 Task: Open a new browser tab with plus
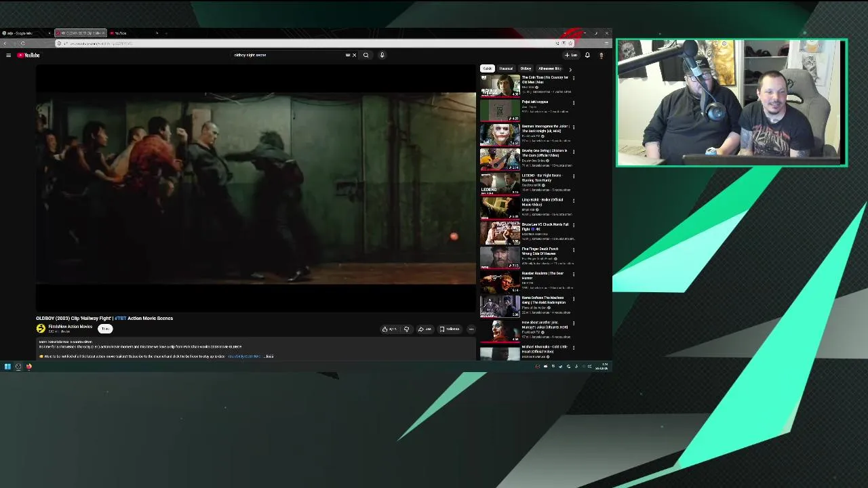coord(167,33)
